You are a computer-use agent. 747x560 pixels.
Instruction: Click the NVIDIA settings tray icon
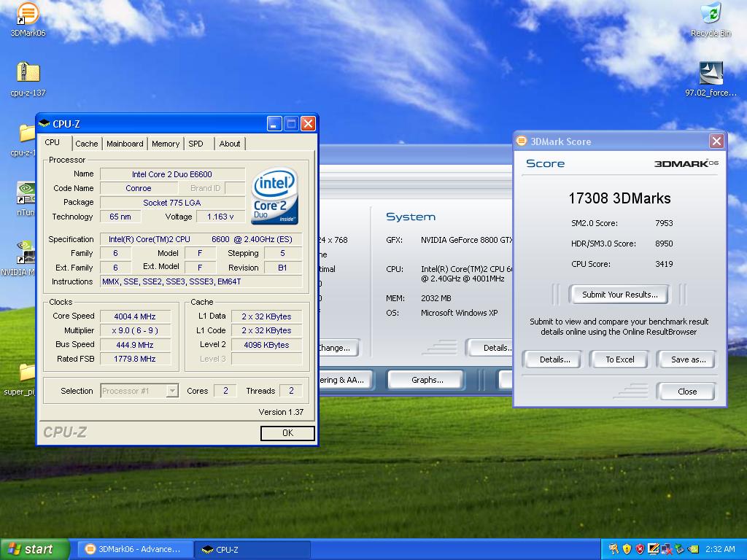click(x=693, y=549)
